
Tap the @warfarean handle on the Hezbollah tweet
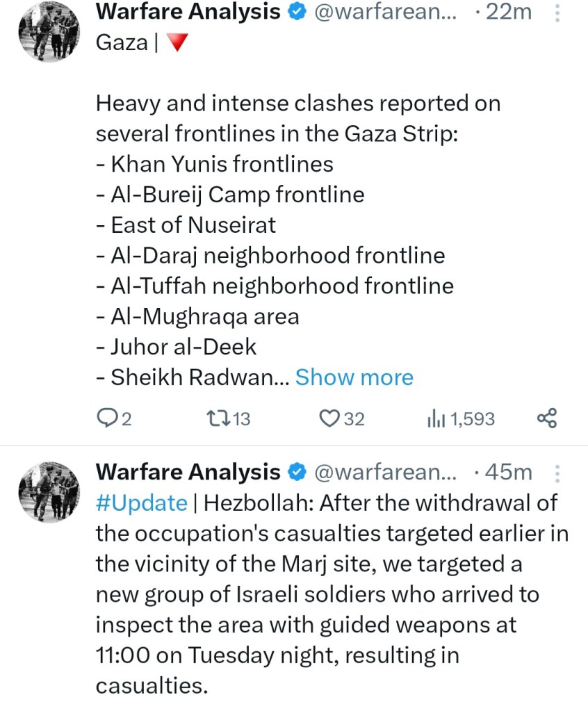386,473
